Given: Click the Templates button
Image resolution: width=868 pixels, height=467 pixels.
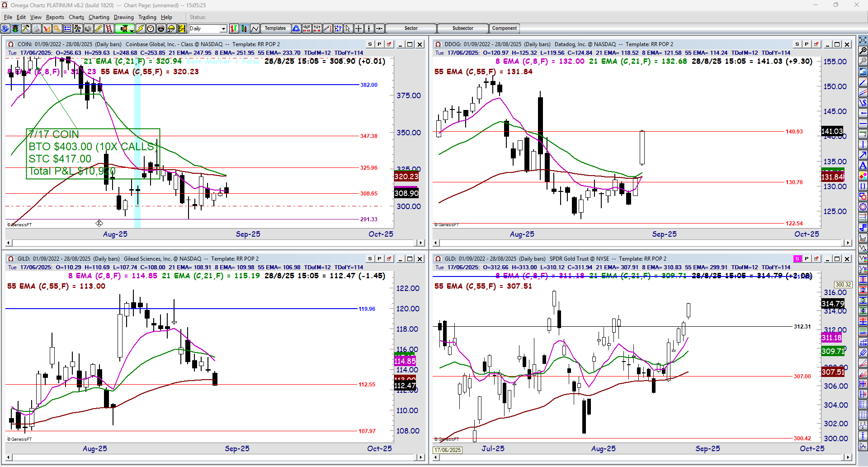Looking at the screenshot, I should coord(275,29).
